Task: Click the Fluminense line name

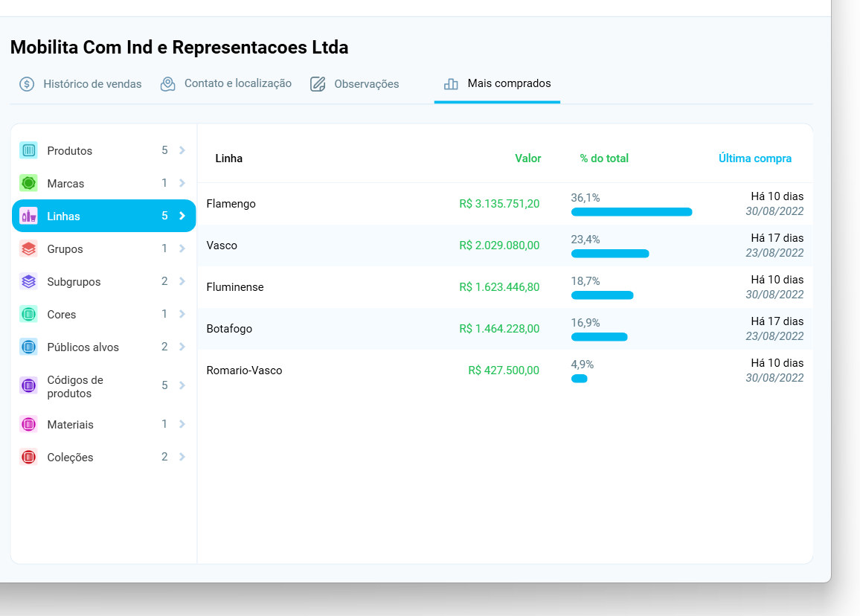Action: coord(235,287)
